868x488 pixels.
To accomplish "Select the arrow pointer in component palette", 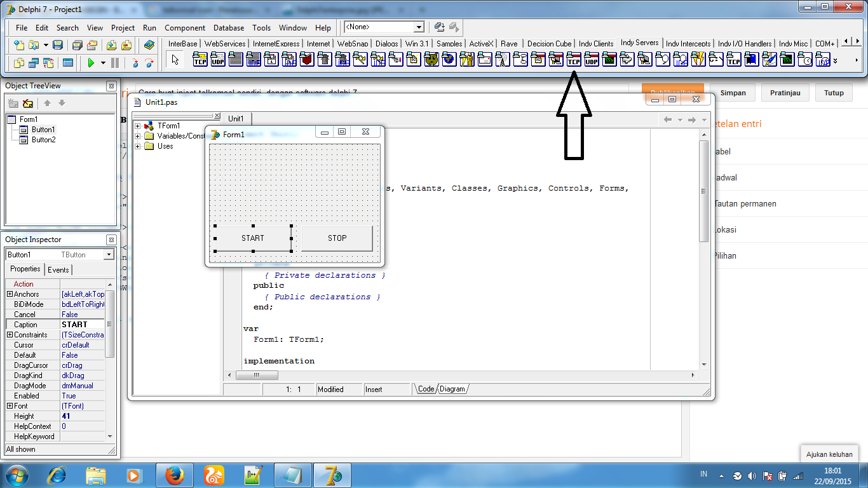I will [176, 60].
